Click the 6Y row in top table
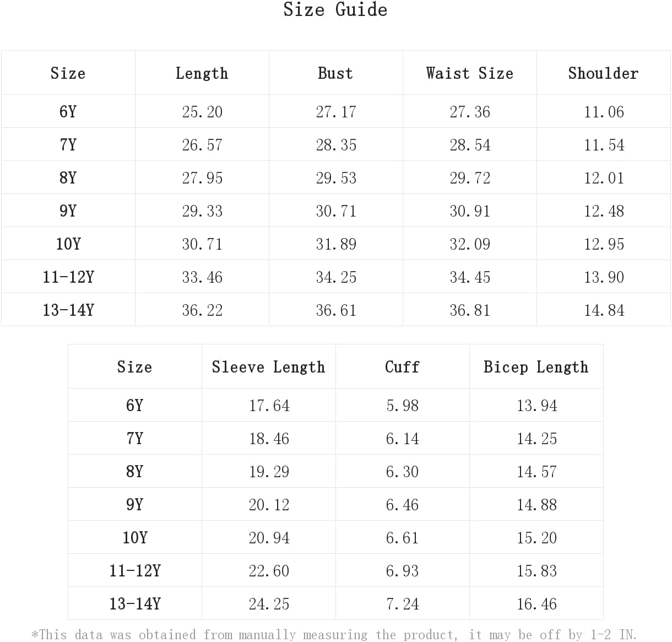 pyautogui.click(x=335, y=111)
